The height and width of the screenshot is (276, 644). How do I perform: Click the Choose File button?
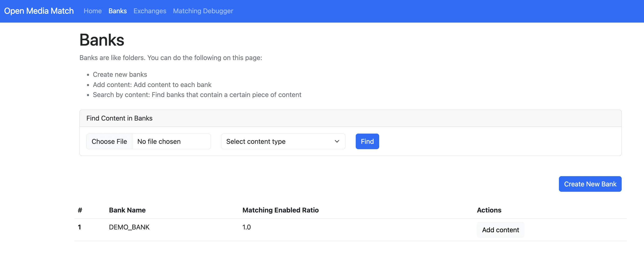[x=109, y=141]
